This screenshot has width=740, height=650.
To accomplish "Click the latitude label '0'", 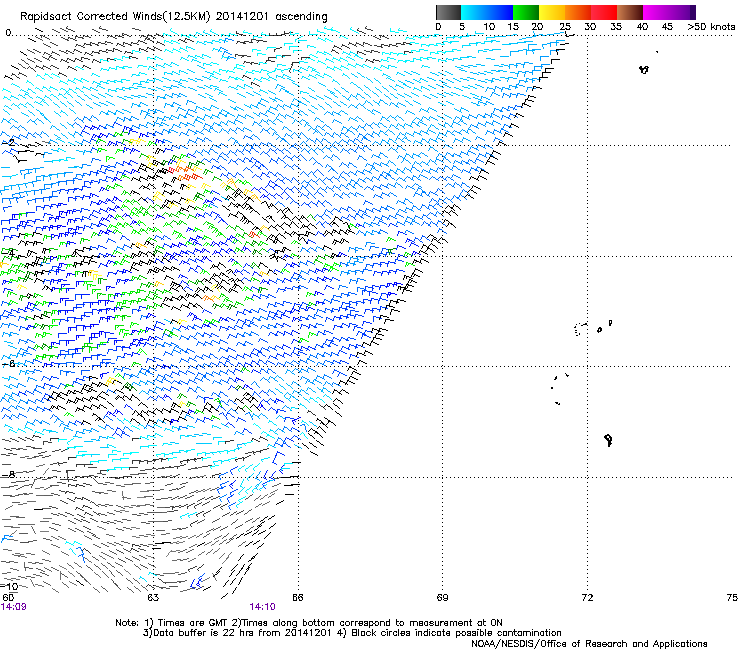I will pyautogui.click(x=8, y=33).
